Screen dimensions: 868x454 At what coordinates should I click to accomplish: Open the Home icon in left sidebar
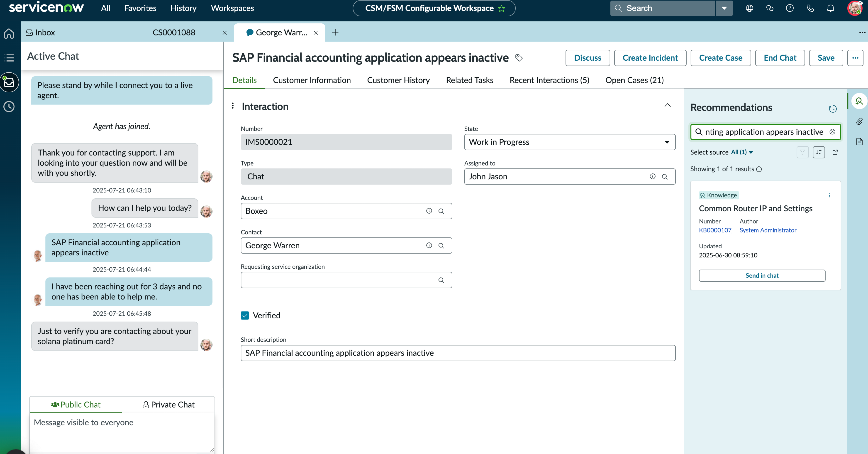point(9,33)
